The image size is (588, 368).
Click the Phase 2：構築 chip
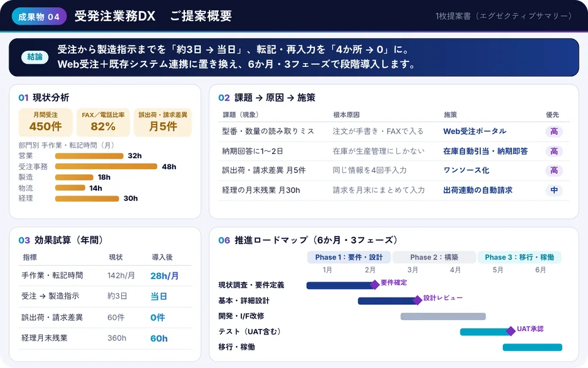pyautogui.click(x=434, y=257)
